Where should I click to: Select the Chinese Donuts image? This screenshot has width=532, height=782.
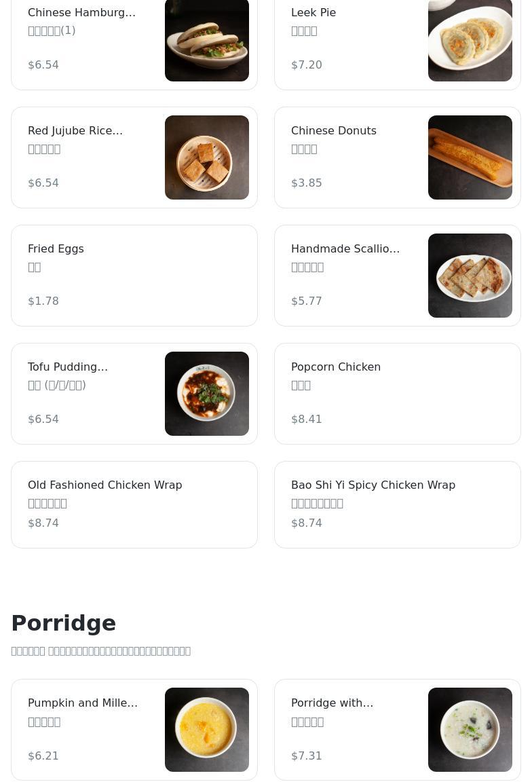coord(470,157)
